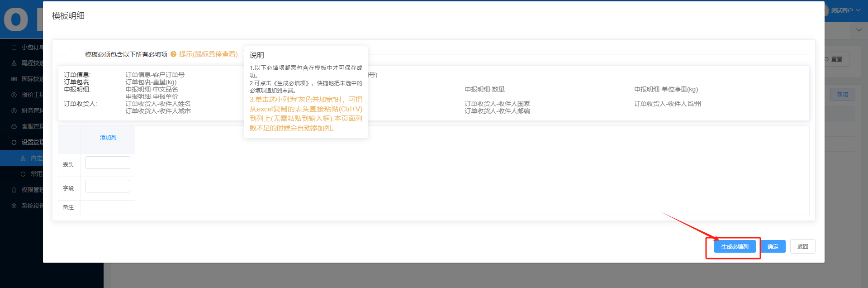Click the 系统设置 gear icon
The height and width of the screenshot is (288, 868).
point(14,206)
